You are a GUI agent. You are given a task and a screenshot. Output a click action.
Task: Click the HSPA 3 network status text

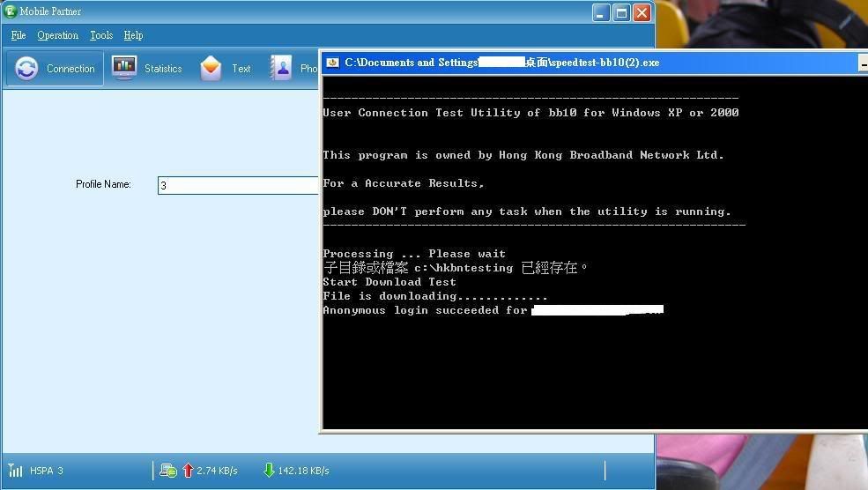point(47,471)
